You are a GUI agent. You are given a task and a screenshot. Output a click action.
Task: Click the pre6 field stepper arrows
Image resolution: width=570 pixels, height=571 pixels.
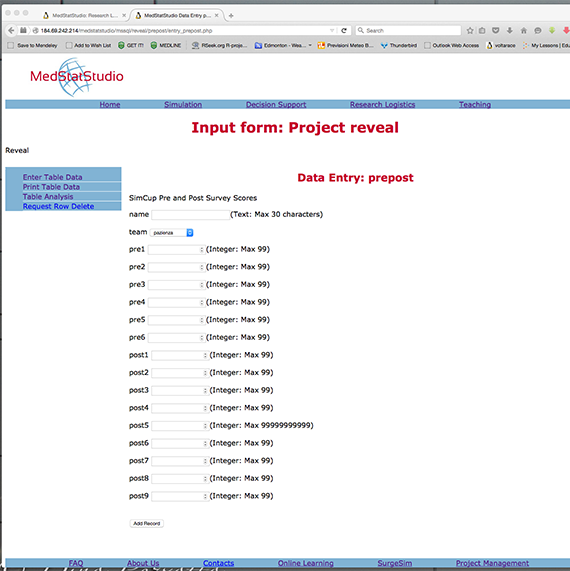coord(201,338)
